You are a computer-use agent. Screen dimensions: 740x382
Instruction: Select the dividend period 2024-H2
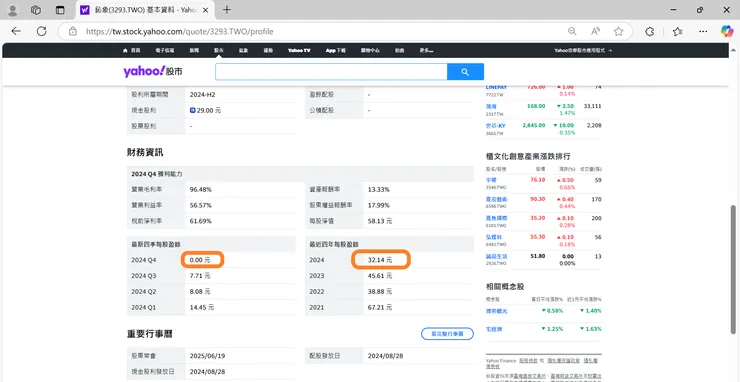(202, 94)
